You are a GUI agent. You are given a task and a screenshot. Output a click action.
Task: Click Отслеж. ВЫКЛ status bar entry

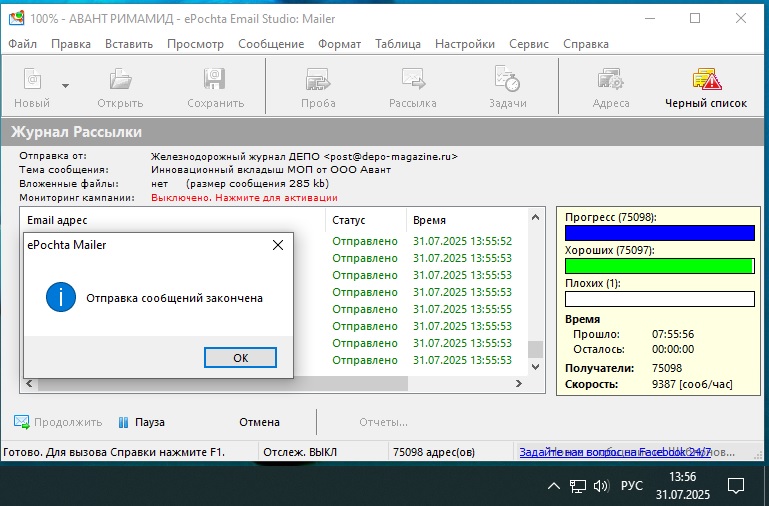(x=300, y=452)
